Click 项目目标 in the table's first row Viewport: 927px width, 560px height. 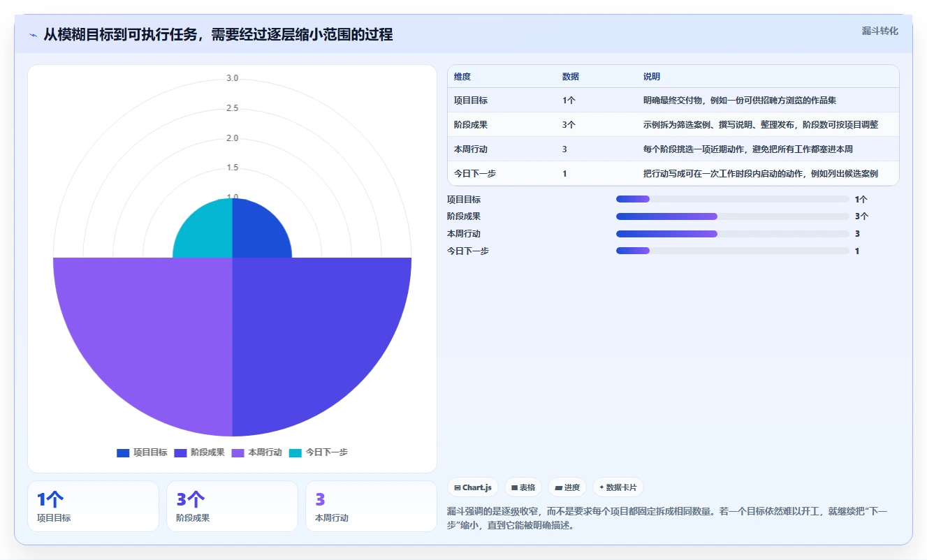(x=471, y=101)
